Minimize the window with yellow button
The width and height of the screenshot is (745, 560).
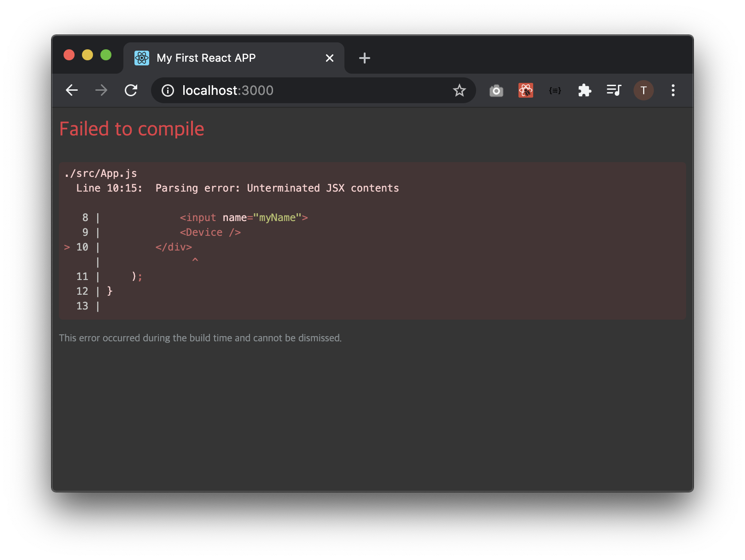coord(87,55)
